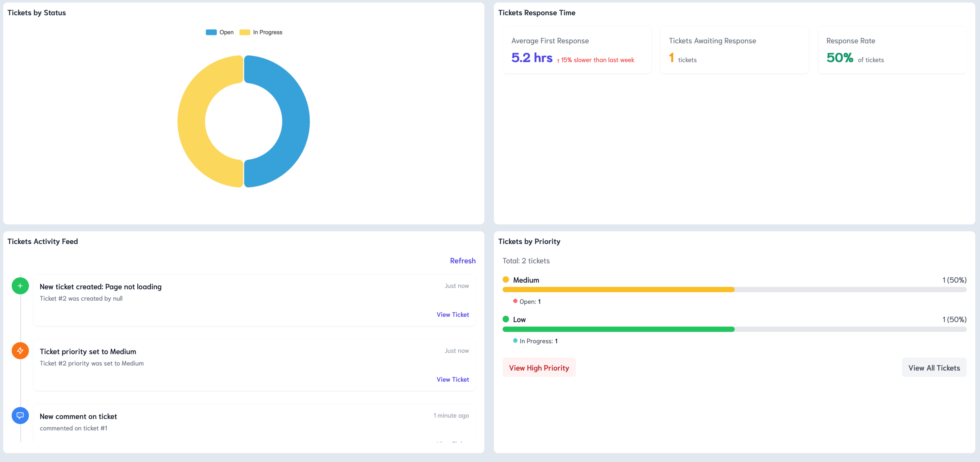
Task: Toggle the In Progress legend item
Action: tap(268, 32)
